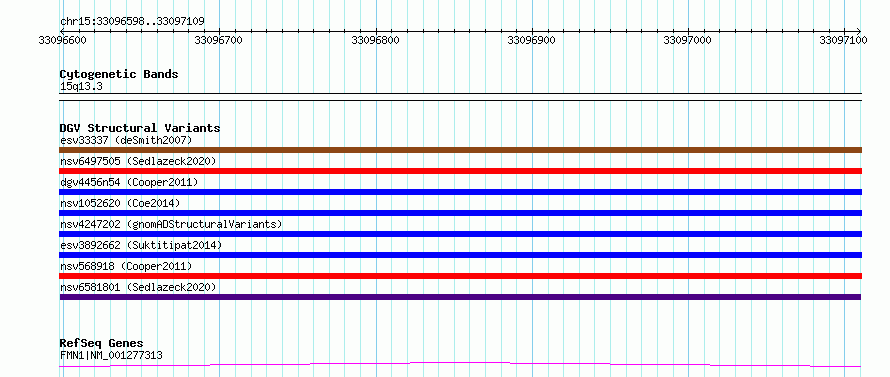The image size is (890, 377).
Task: Open variant dgv4456n54 (Cooper2011) label
Action: (129, 182)
